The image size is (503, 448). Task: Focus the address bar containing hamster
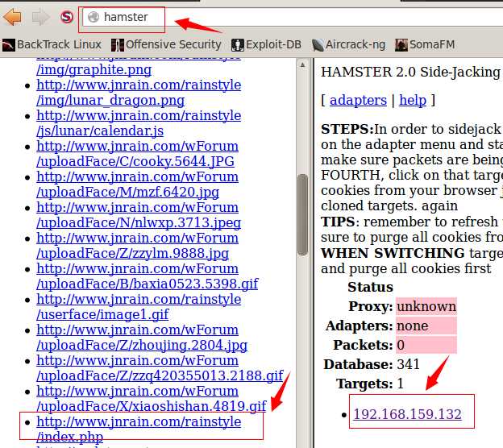click(292, 17)
